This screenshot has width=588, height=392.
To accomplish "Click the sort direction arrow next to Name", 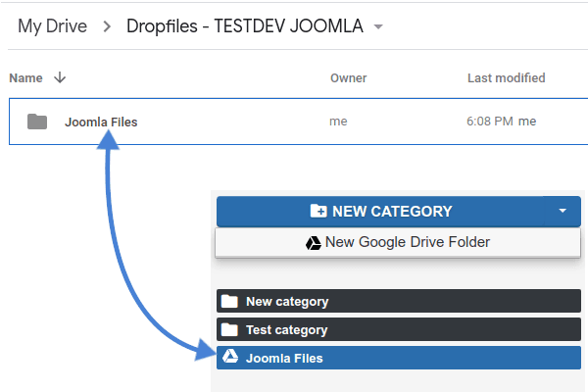I will [x=60, y=77].
